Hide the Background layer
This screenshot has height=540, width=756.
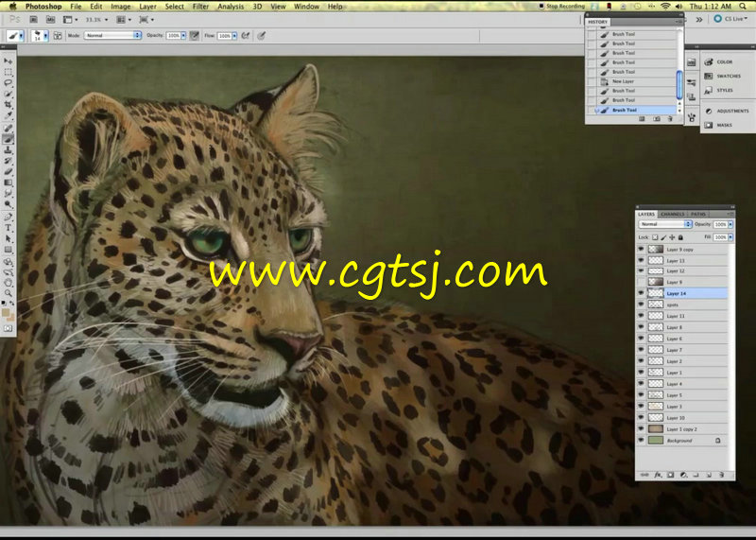[x=641, y=440]
